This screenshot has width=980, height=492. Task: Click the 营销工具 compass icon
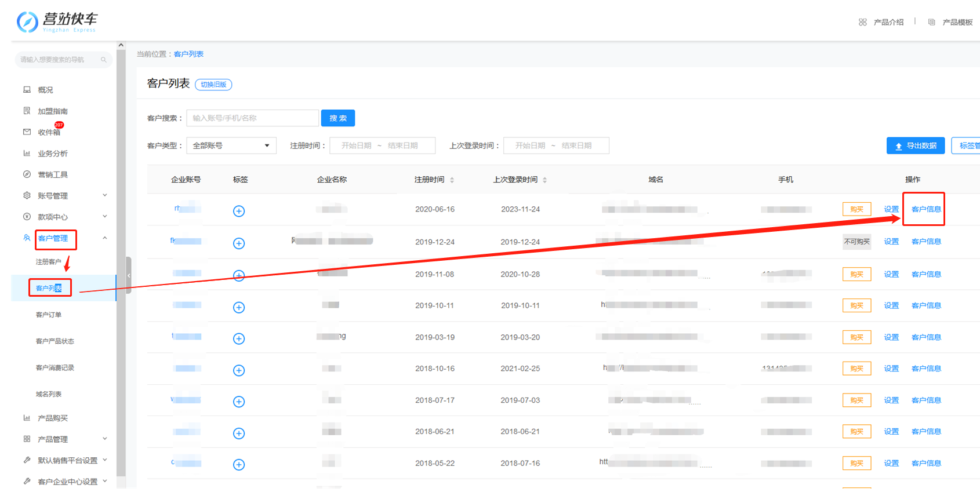click(x=27, y=174)
